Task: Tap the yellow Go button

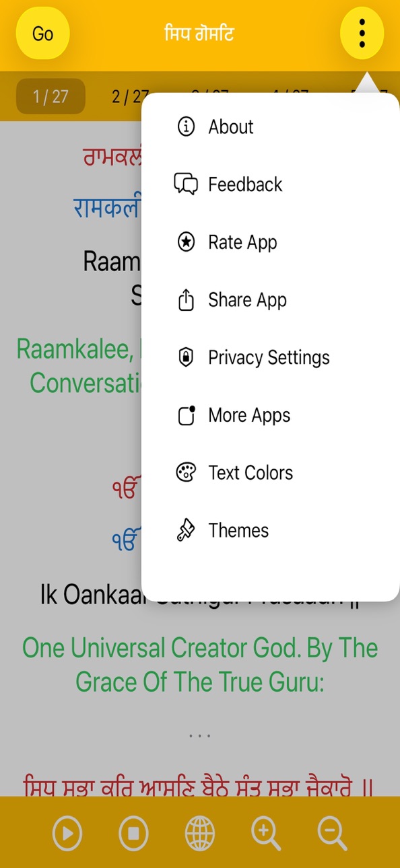Action: tap(43, 33)
